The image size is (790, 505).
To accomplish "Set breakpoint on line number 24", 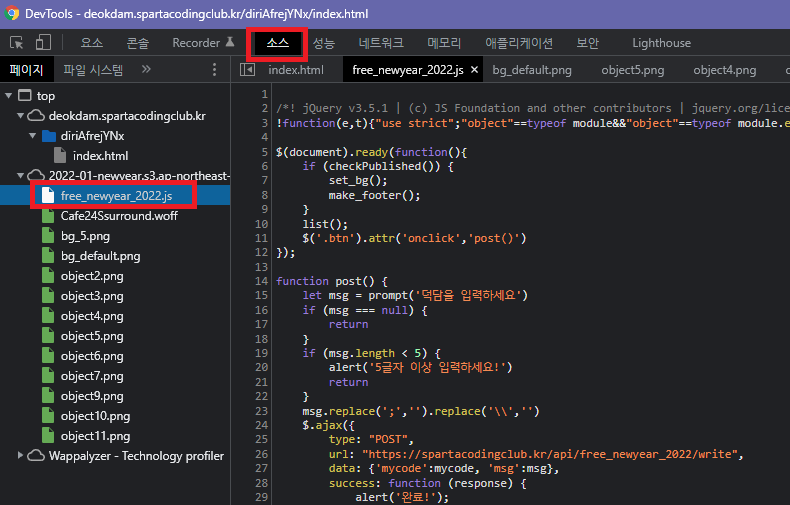I will (261, 425).
